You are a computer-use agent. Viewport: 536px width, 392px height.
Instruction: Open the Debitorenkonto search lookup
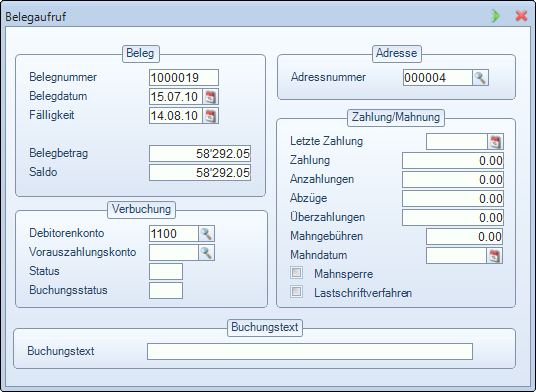click(x=206, y=234)
